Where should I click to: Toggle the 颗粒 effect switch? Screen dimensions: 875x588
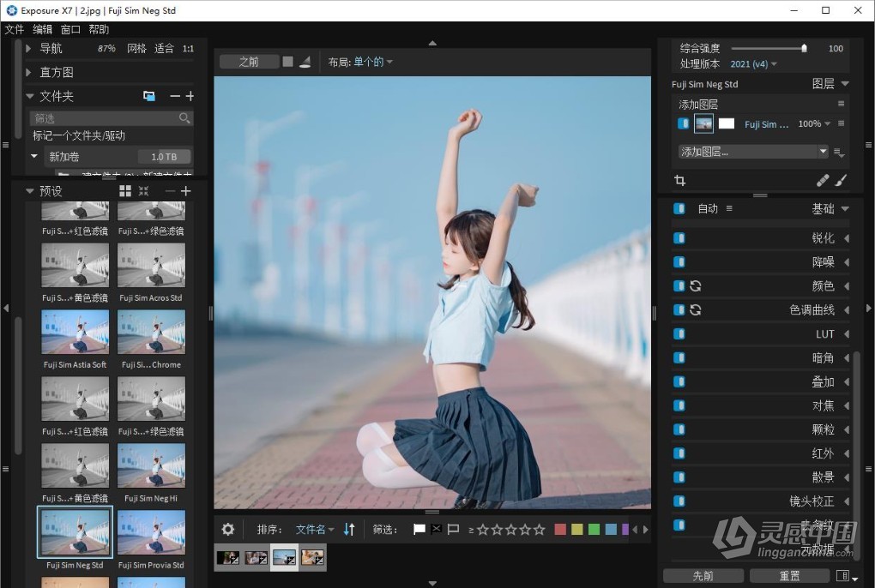point(680,429)
